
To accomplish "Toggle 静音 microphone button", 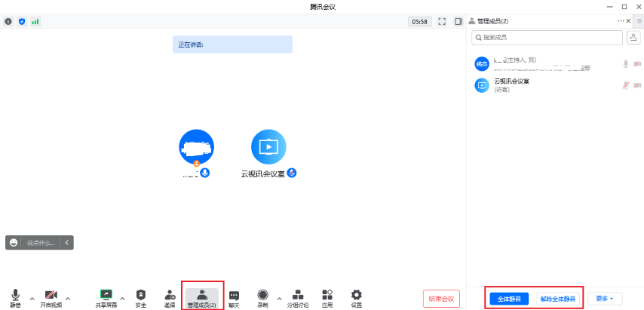I will (x=16, y=299).
